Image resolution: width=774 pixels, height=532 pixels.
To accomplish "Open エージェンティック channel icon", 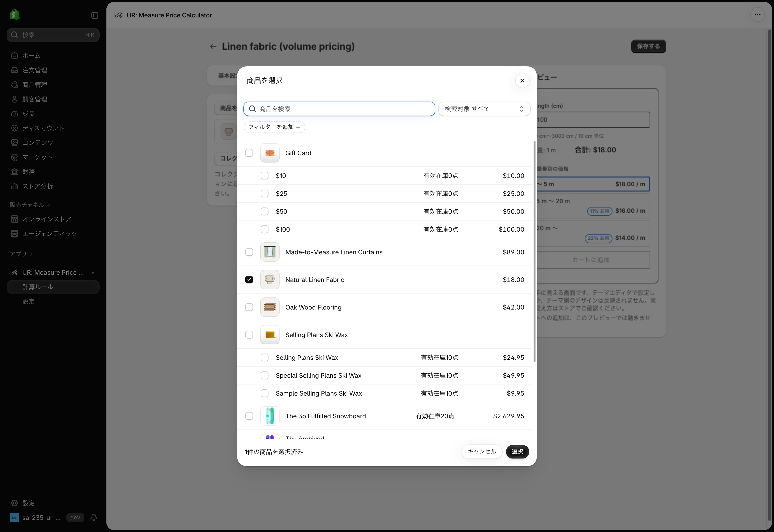I will pyautogui.click(x=14, y=234).
